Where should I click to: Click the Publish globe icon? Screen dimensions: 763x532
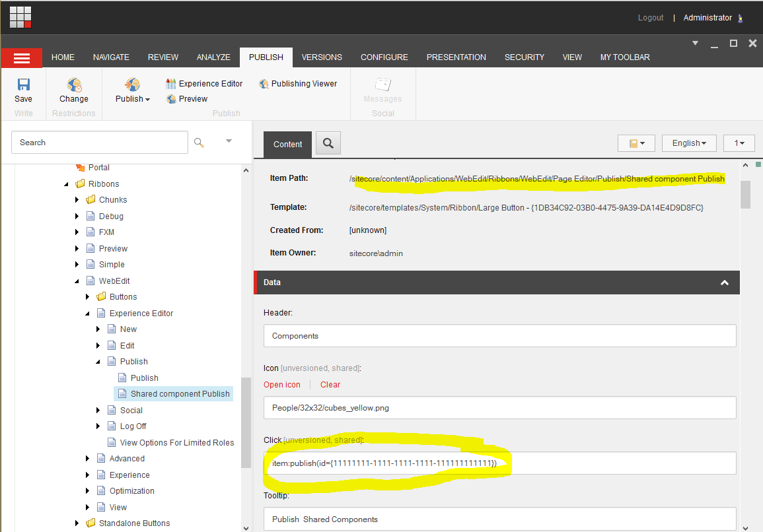(132, 84)
